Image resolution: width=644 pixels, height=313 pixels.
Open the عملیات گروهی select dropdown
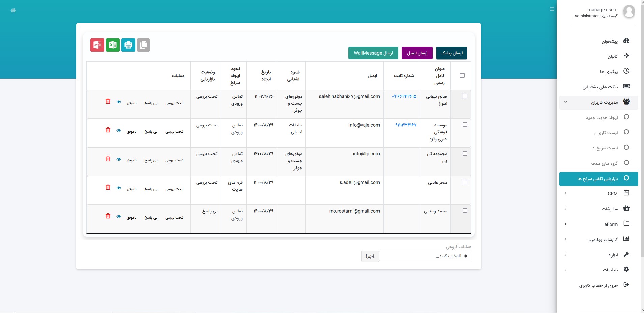coord(425,256)
